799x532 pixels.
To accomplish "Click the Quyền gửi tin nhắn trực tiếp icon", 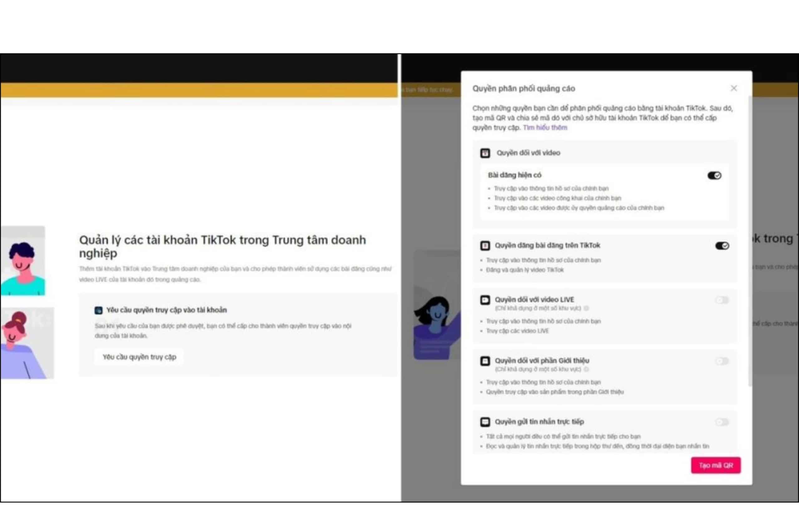I will tap(485, 422).
